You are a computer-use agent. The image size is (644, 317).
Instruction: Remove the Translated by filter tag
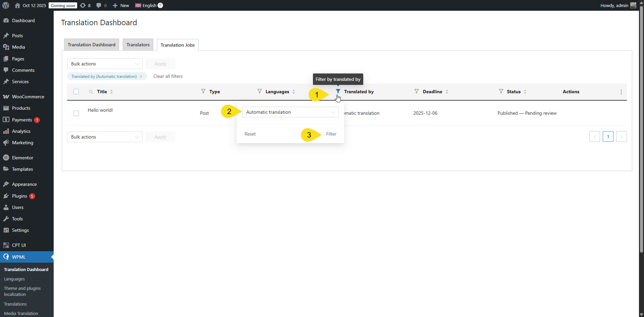141,76
